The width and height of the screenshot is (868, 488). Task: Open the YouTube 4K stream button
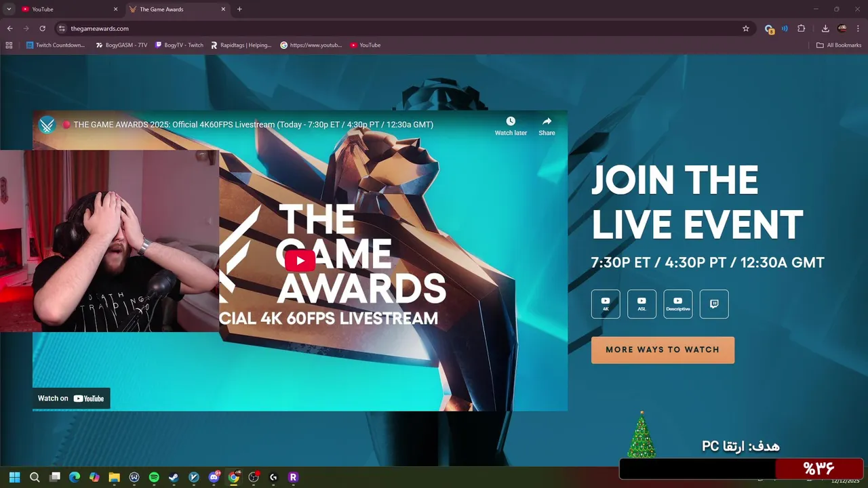pos(606,304)
